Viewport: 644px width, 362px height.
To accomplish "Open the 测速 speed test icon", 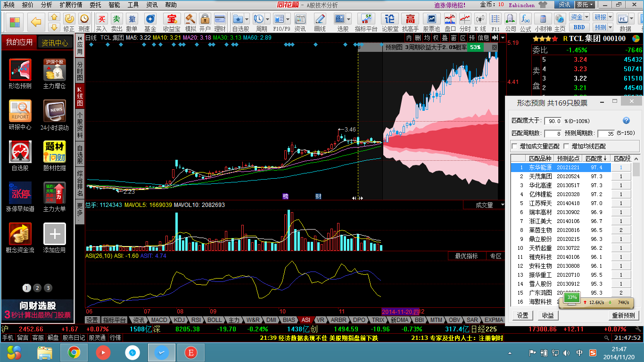I will click(x=84, y=22).
